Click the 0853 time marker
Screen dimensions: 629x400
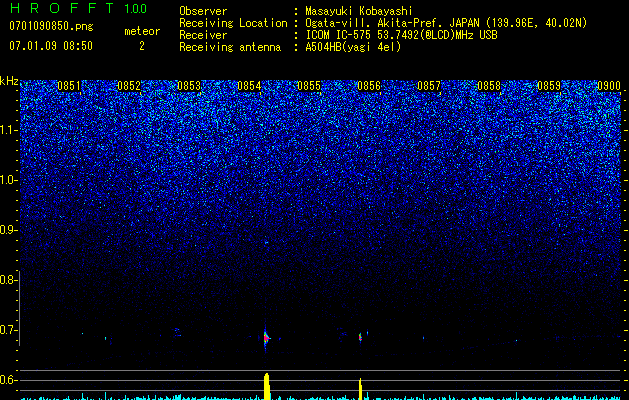point(189,86)
